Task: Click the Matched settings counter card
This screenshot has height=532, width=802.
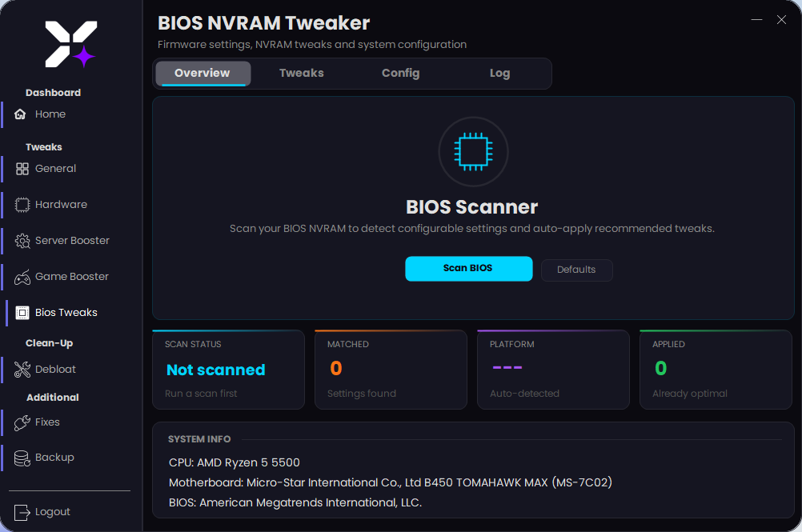Action: pyautogui.click(x=391, y=370)
